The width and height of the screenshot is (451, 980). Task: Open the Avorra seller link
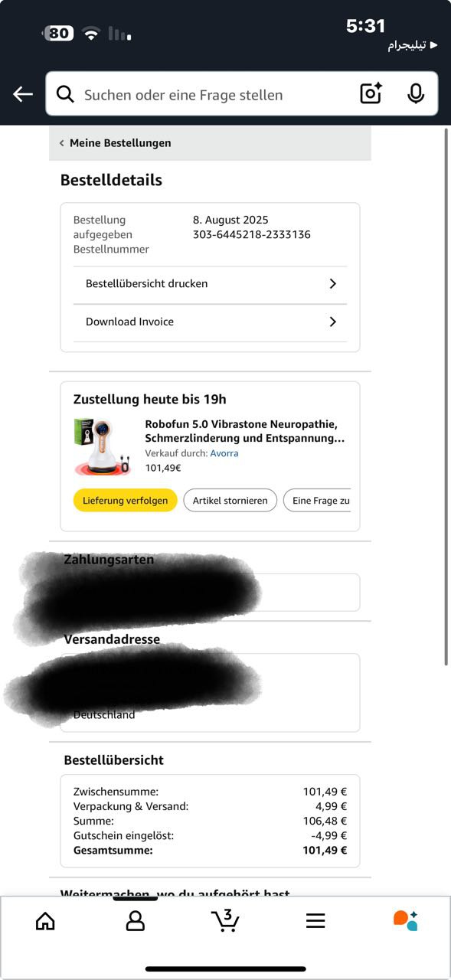point(224,453)
